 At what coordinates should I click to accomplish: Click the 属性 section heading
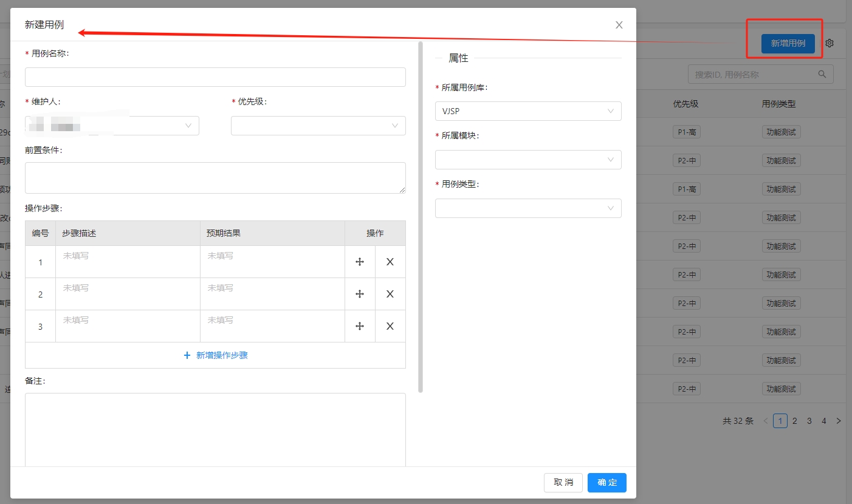(x=458, y=58)
